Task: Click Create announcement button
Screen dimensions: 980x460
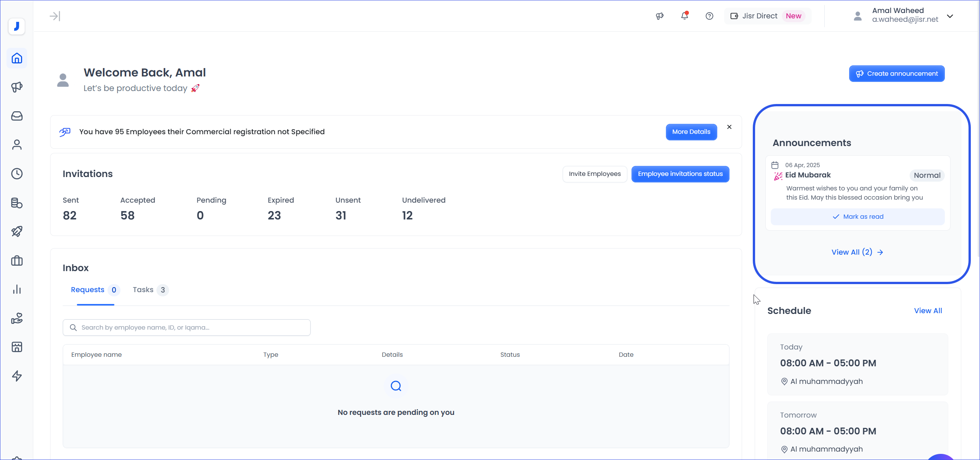Action: 897,73
